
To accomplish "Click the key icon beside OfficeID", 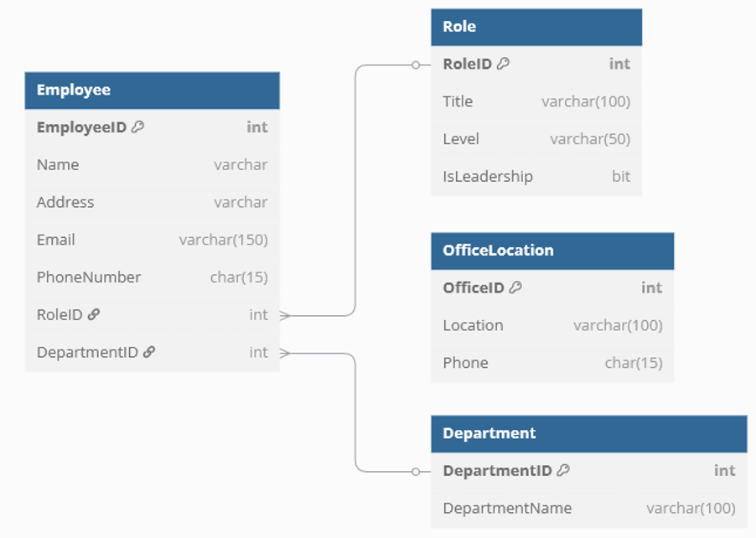I will pyautogui.click(x=515, y=287).
